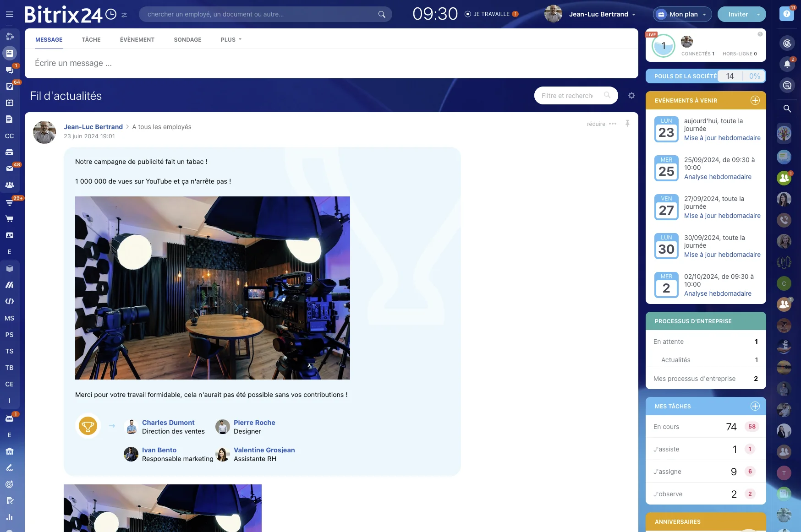Select the SONDAGE tab
This screenshot has width=801, height=532.
point(187,40)
